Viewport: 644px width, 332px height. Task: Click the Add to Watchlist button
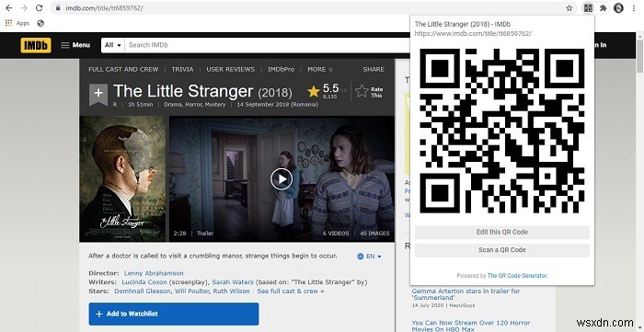pyautogui.click(x=174, y=314)
